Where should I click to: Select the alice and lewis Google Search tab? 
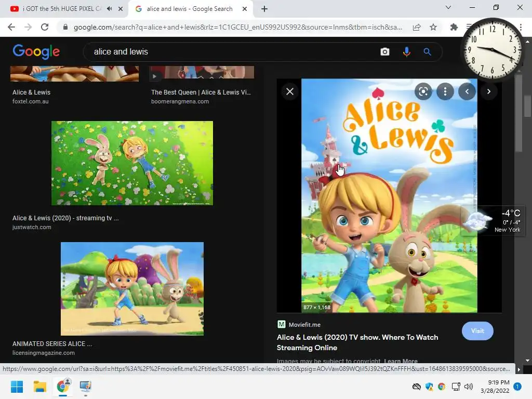(191, 9)
